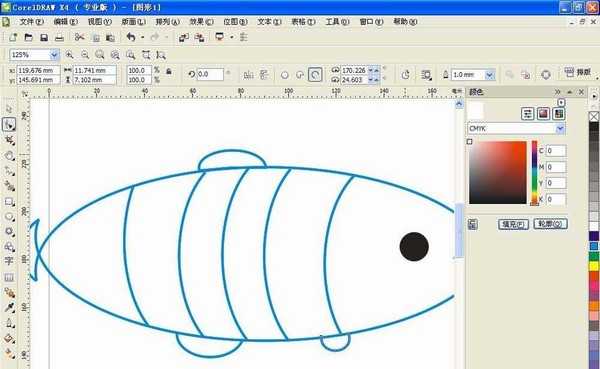The image size is (600, 369).
Task: Show color viewers in Color docker
Action: (543, 114)
